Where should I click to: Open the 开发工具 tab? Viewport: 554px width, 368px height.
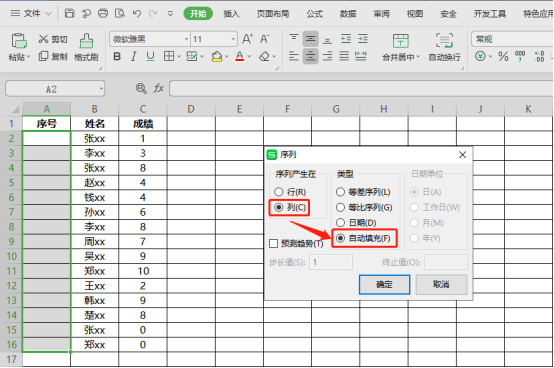[x=490, y=14]
